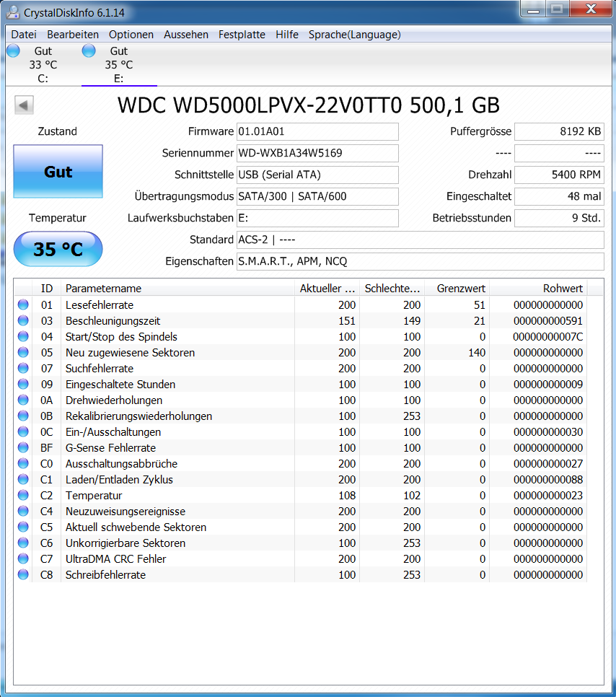The width and height of the screenshot is (616, 697).
Task: Click status orb for Rekalibrierungswiederholungen row
Action: [23, 416]
